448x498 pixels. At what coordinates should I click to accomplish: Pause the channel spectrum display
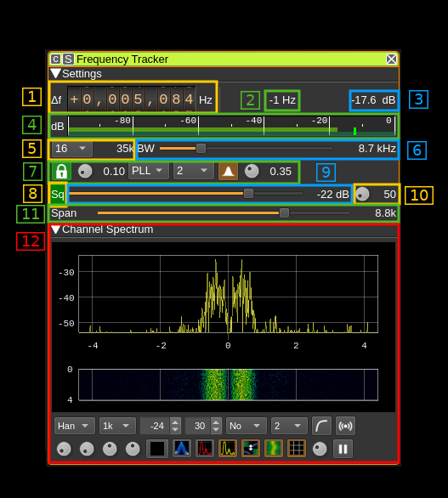pos(343,449)
